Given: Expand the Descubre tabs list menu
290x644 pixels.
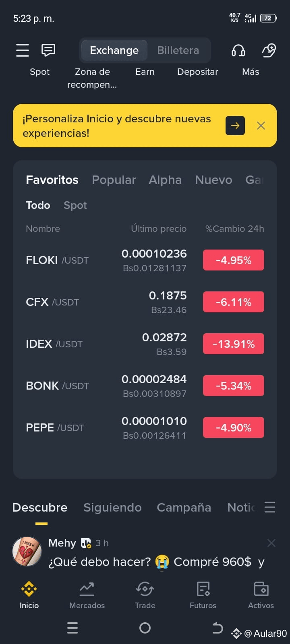Looking at the screenshot, I should tap(270, 507).
